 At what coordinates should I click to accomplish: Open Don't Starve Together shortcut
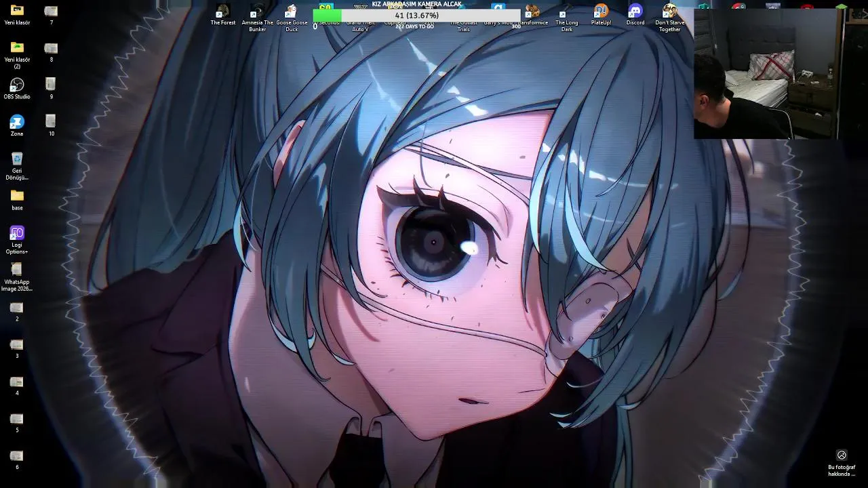pyautogui.click(x=669, y=18)
